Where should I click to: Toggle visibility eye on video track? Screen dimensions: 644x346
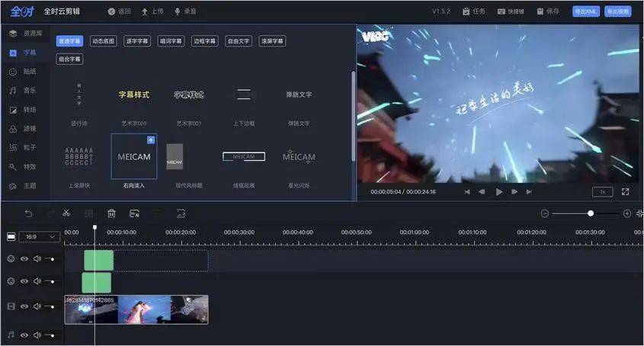(24, 306)
